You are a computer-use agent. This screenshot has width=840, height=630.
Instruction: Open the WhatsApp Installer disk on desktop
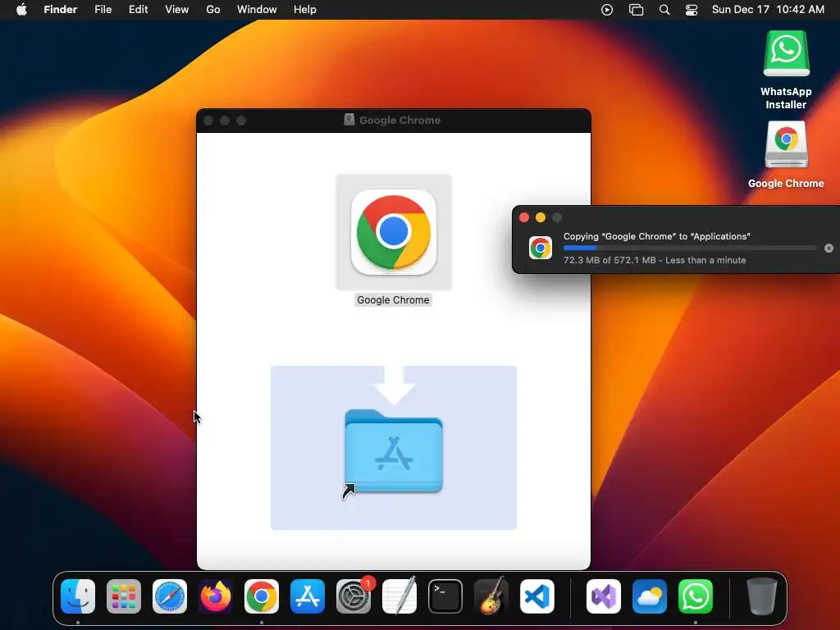coord(786,53)
